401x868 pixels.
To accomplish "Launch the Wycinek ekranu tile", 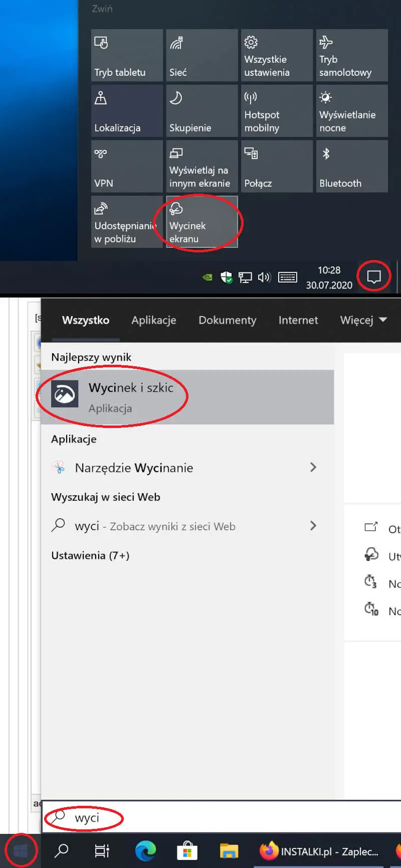I will coord(202,222).
